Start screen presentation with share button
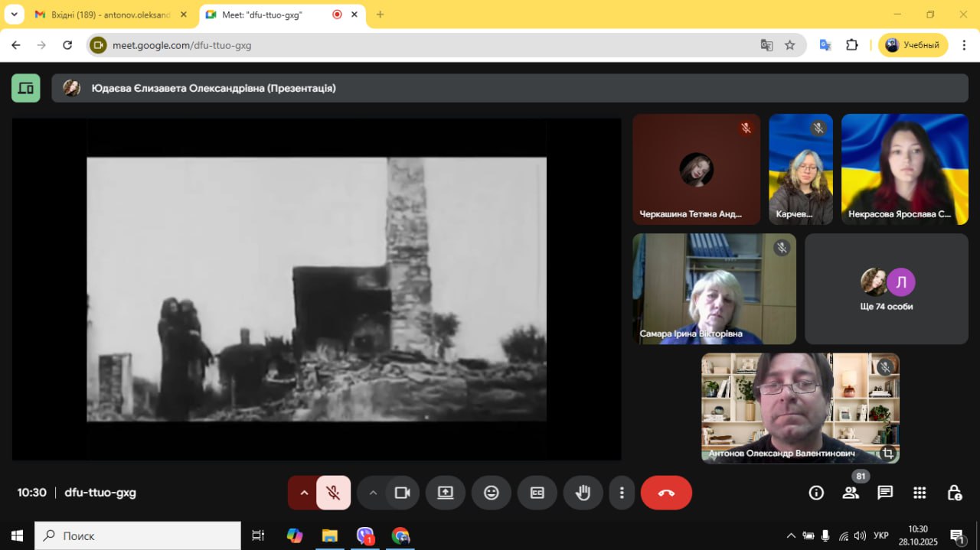 pyautogui.click(x=446, y=493)
